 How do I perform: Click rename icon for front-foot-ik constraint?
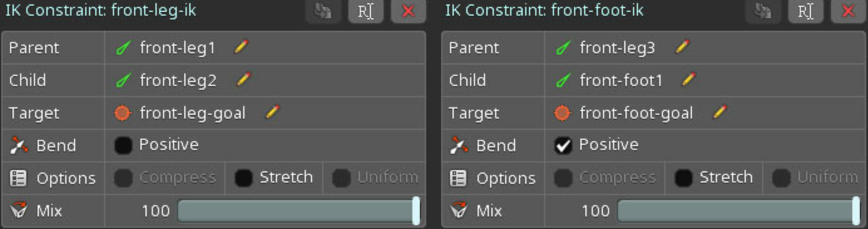(805, 11)
